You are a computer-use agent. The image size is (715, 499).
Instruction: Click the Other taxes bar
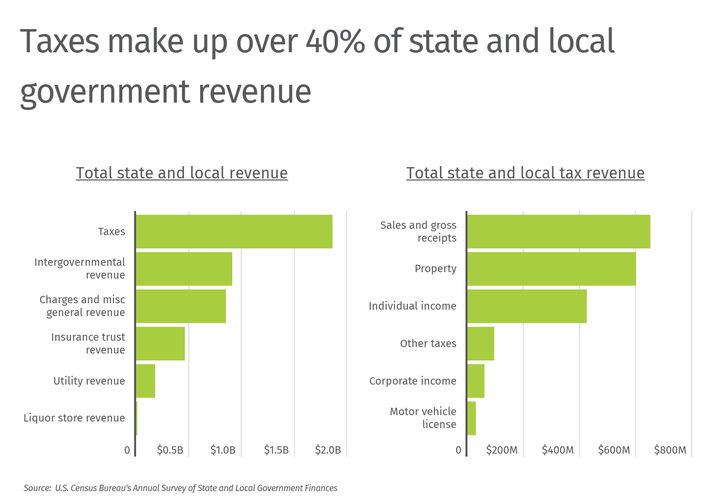480,343
